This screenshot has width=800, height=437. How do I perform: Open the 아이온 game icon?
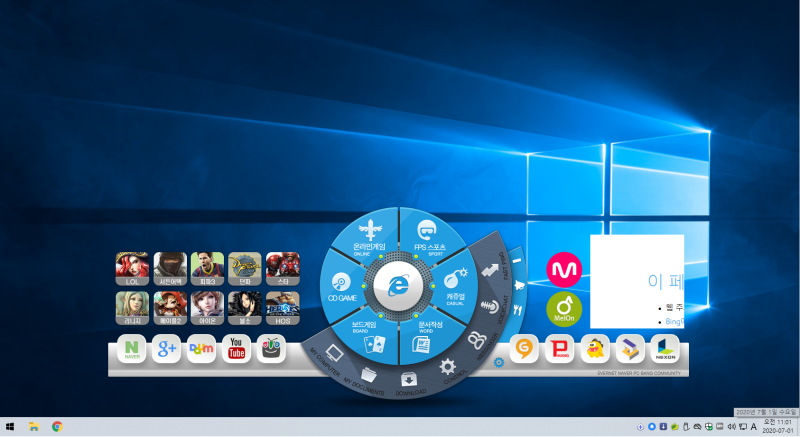[x=207, y=308]
